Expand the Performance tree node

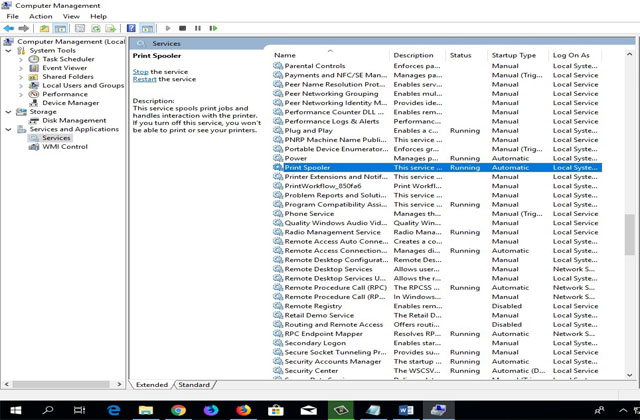pyautogui.click(x=21, y=94)
